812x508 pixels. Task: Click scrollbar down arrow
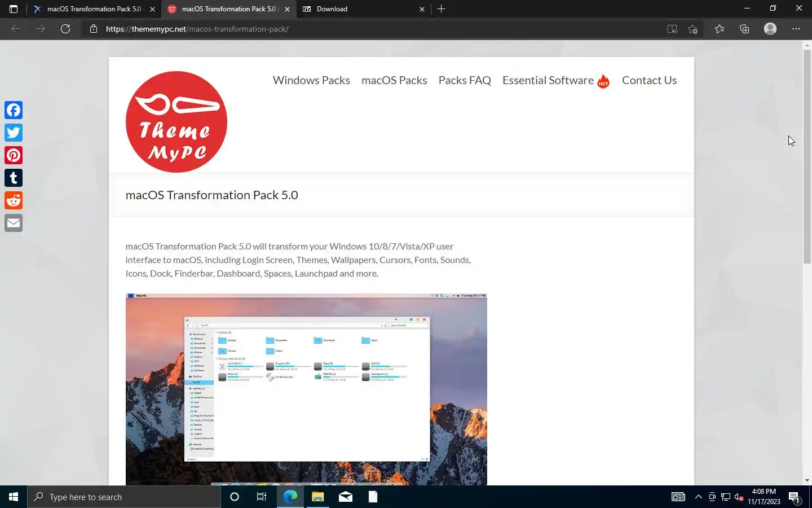click(x=807, y=480)
